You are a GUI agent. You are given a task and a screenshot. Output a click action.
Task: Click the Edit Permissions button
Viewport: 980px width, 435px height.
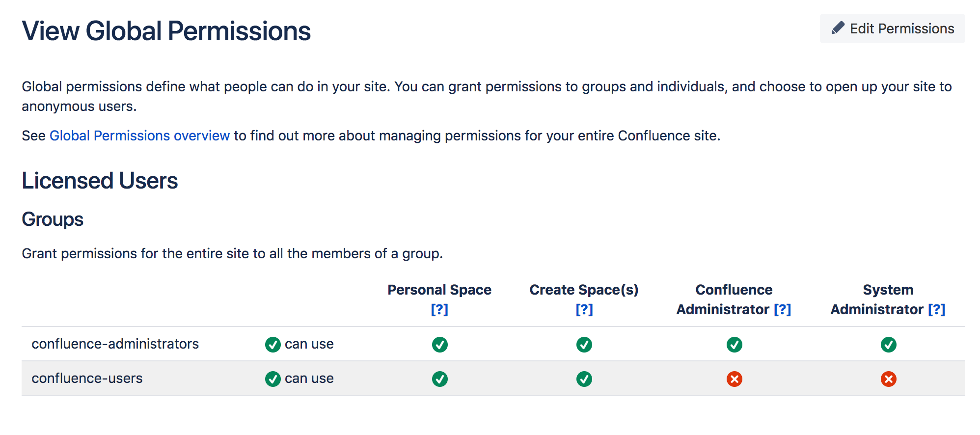892,28
